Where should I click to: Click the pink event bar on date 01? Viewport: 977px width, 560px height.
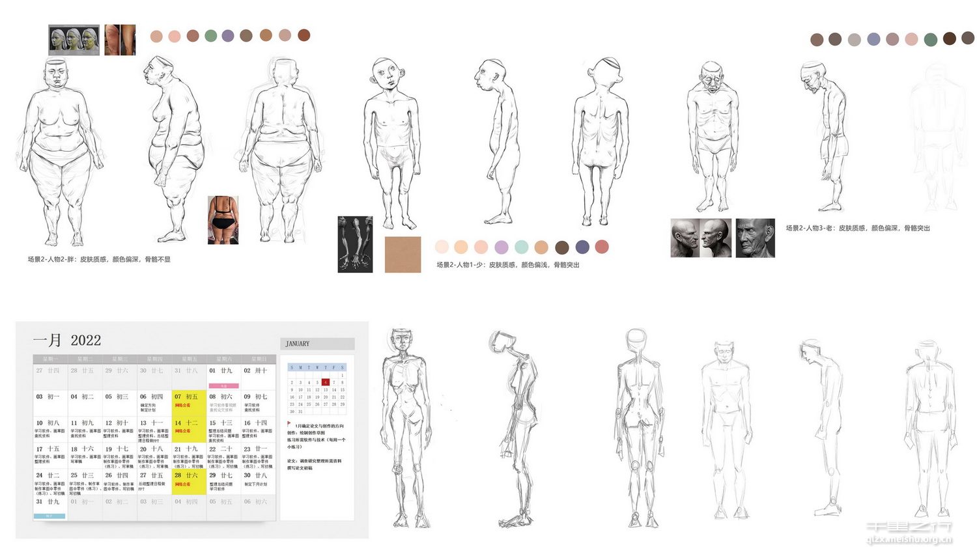pos(223,386)
